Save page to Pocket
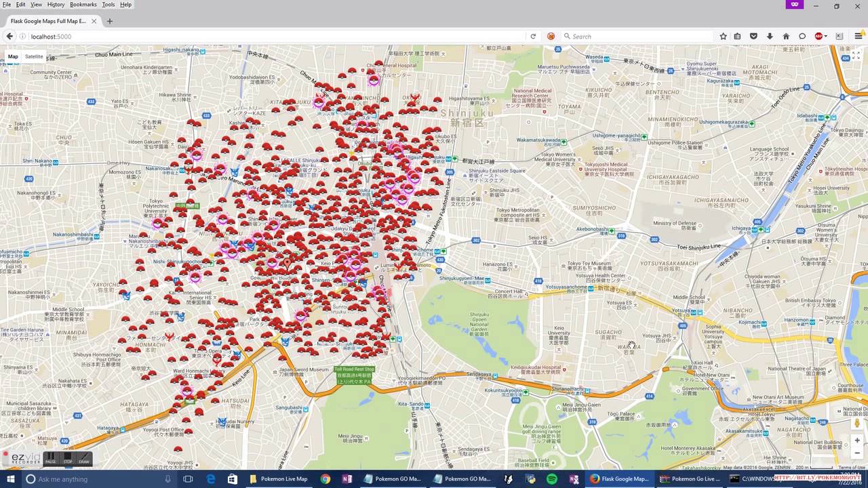The image size is (868, 488). (x=753, y=36)
